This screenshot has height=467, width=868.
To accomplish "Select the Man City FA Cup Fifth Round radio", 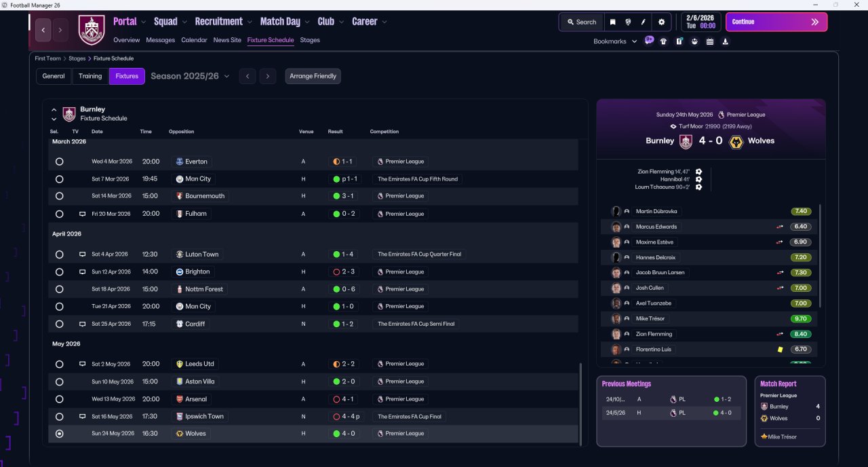I will (x=59, y=179).
